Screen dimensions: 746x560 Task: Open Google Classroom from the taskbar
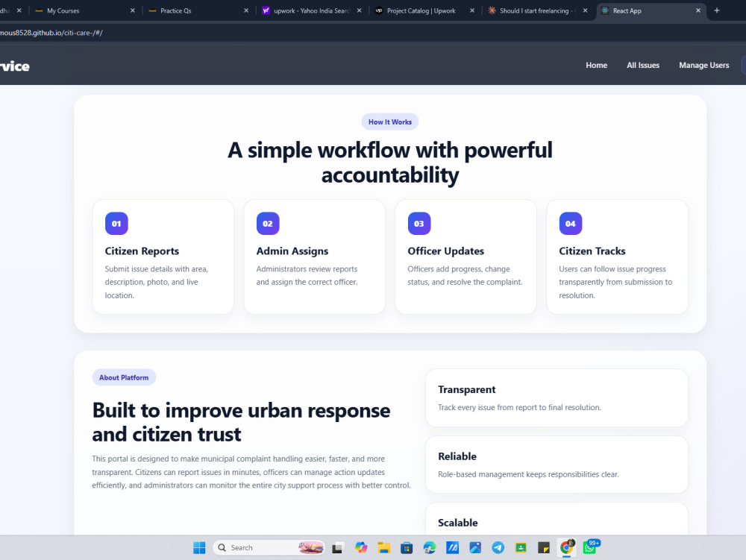[x=521, y=547]
